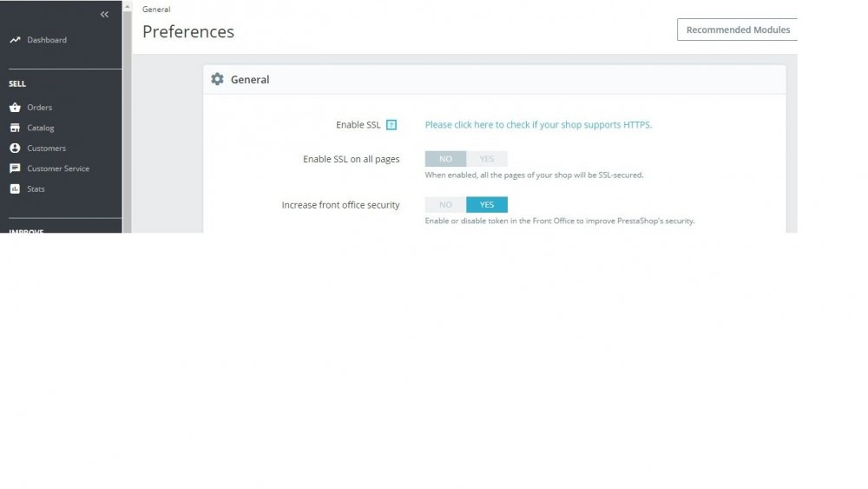Click the Orders basket icon
The width and height of the screenshot is (868, 489).
pos(15,108)
